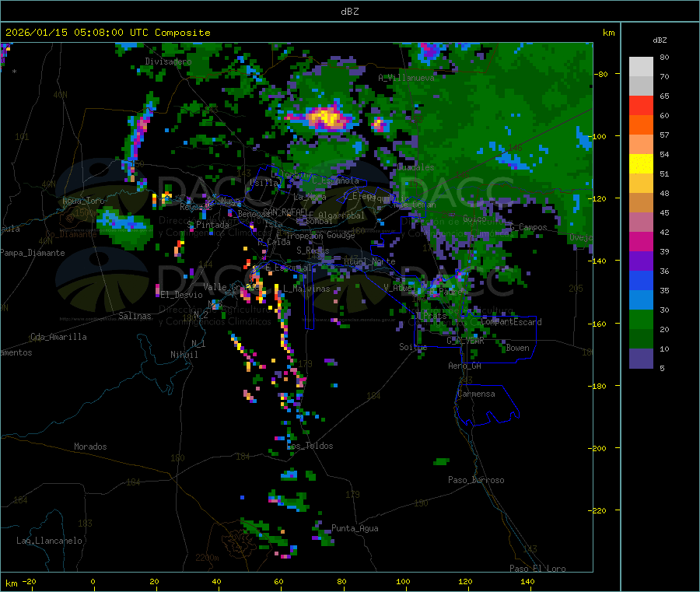This screenshot has width=700, height=592.
Task: Click the '-80' tick on the right axis
Action: point(601,74)
